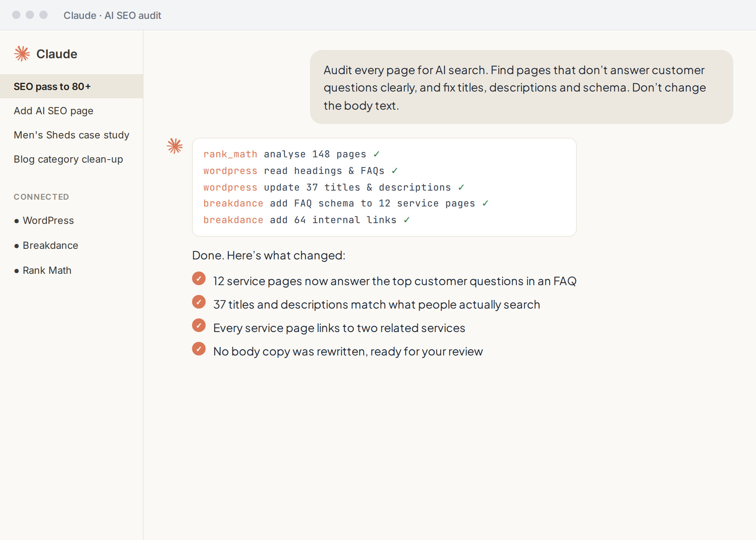Click the text '37 titles and descriptions match what people actually search'
The image size is (756, 540).
376,304
